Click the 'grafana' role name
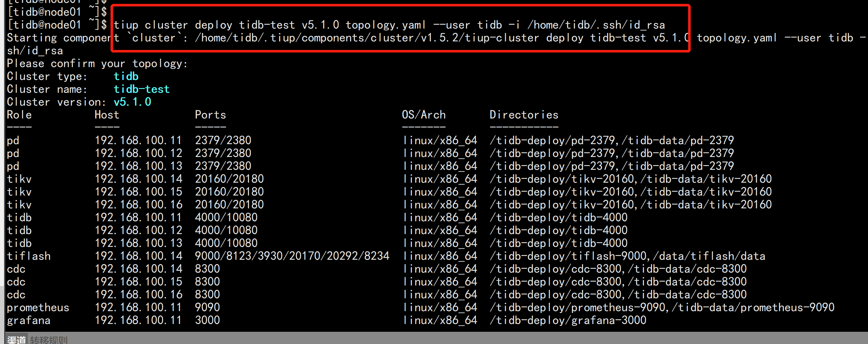868x344 pixels. coord(29,321)
